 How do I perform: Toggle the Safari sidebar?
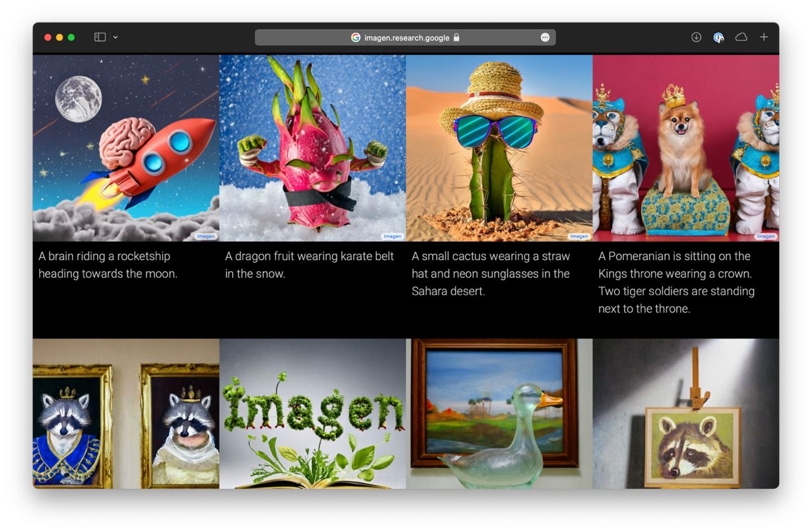tap(100, 37)
